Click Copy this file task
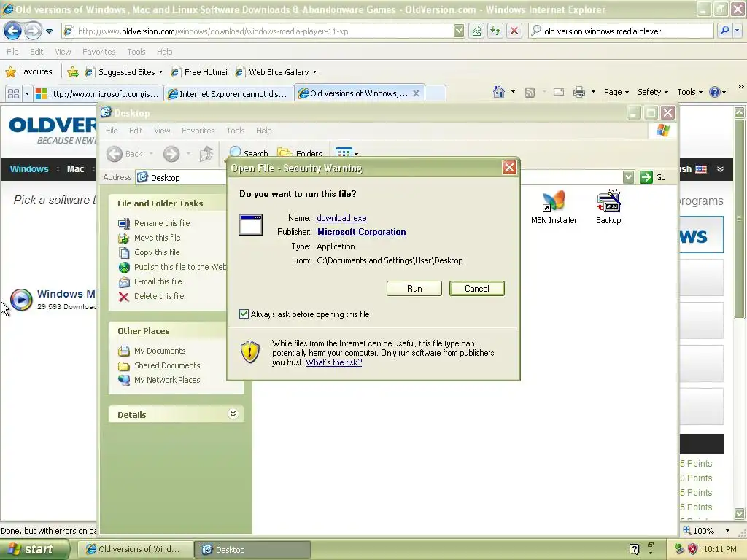This screenshot has width=747, height=560. point(157,252)
